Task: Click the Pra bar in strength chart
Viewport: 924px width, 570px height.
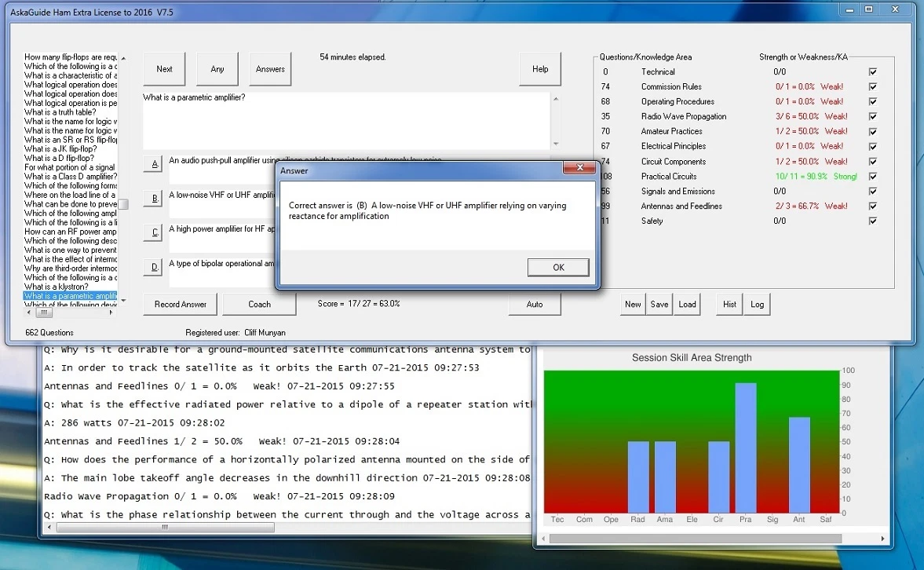Action: click(745, 448)
